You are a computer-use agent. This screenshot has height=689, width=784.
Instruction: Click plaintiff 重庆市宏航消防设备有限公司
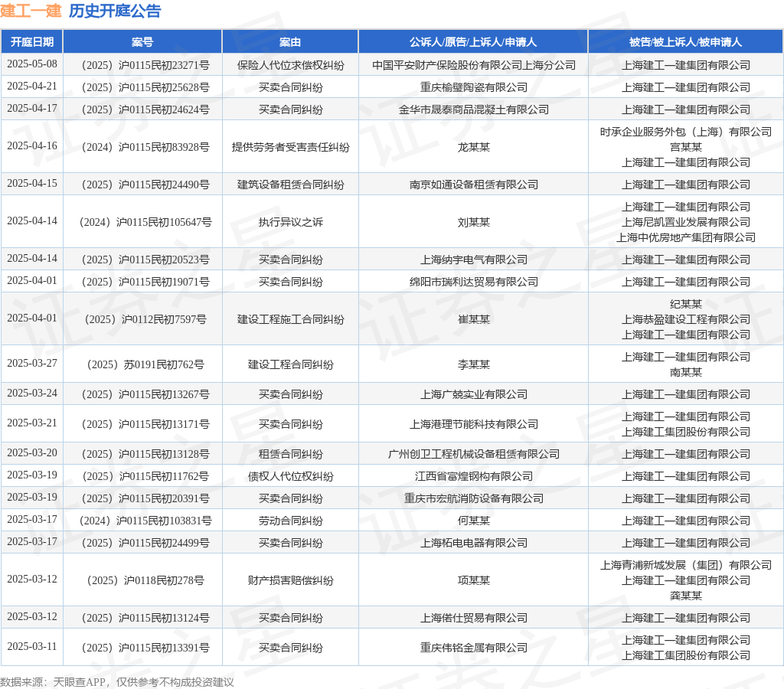pos(473,498)
